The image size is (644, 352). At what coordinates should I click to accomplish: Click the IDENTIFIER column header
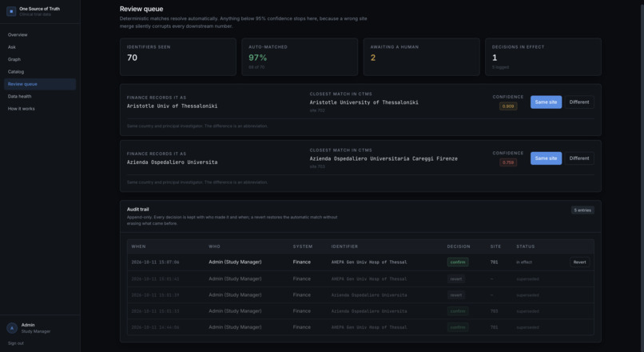coord(344,246)
